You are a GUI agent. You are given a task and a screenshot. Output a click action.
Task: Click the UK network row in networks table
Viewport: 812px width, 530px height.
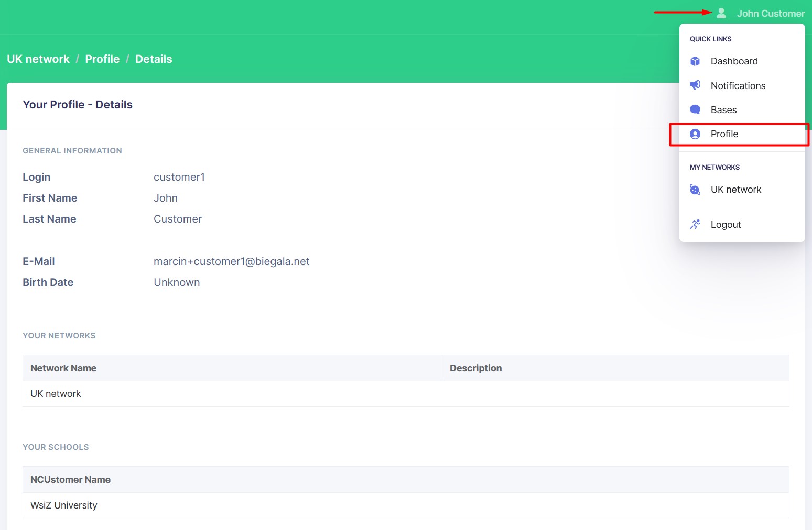56,394
